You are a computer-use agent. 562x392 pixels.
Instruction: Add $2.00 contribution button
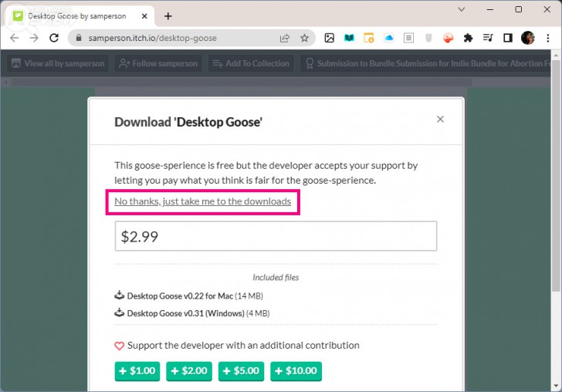[x=189, y=371]
